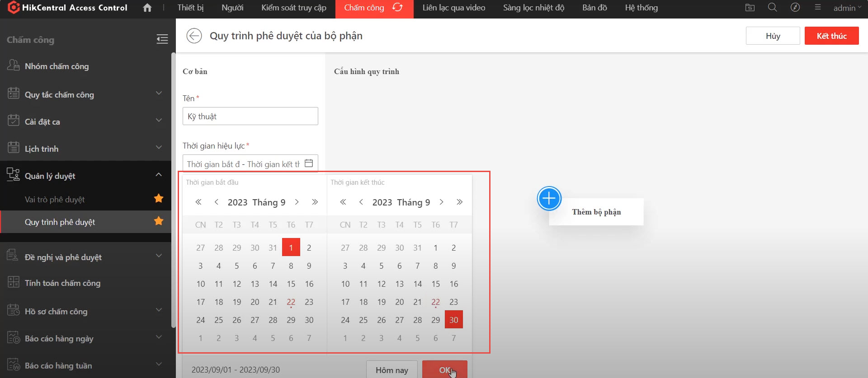
Task: Open the compass navigation icon
Action: [x=795, y=8]
